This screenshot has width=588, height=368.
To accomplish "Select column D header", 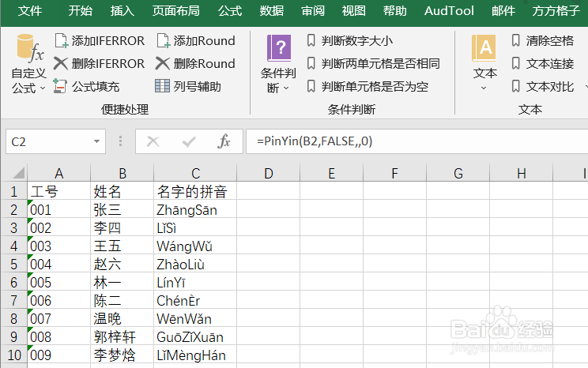I will coord(269,173).
